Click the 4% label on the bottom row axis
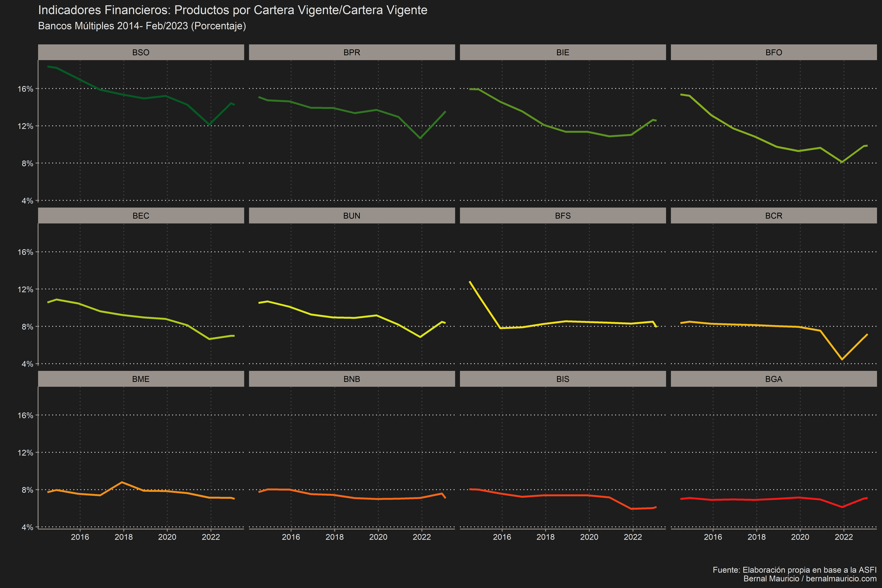882x588 pixels. tap(27, 527)
